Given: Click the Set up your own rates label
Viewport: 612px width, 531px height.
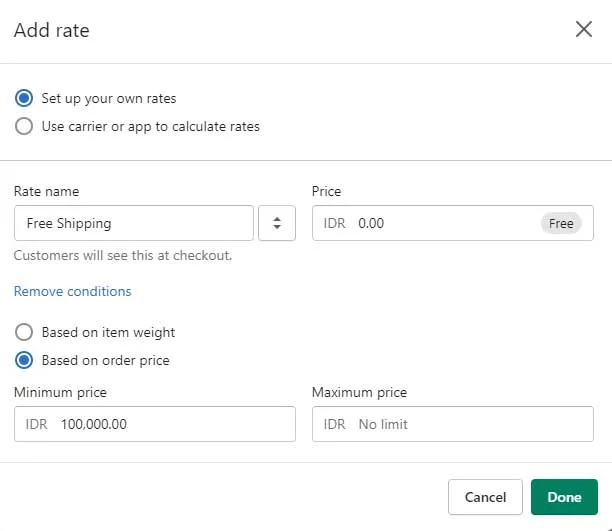Looking at the screenshot, I should tap(109, 98).
